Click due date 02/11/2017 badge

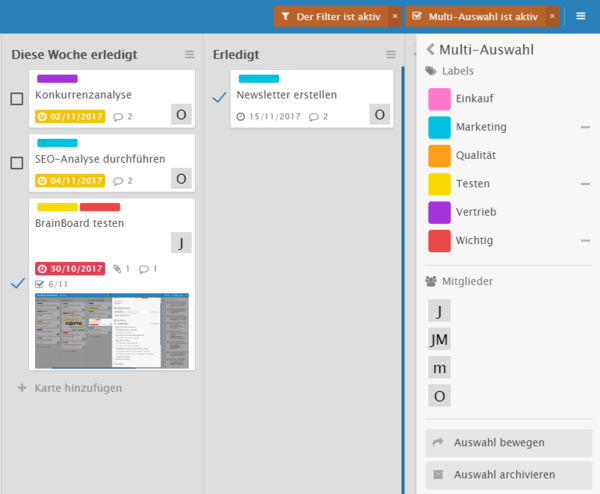click(70, 116)
